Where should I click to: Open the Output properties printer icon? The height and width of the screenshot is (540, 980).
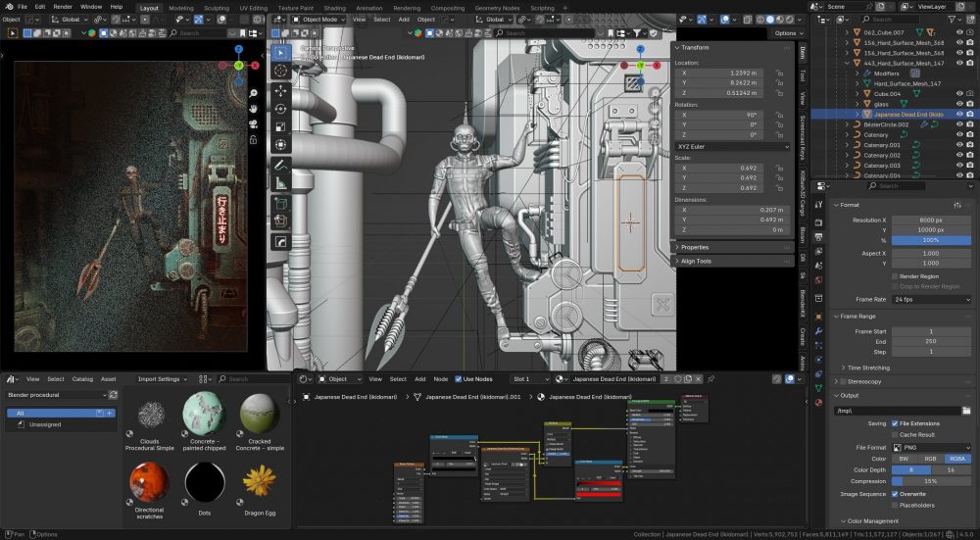click(x=818, y=237)
